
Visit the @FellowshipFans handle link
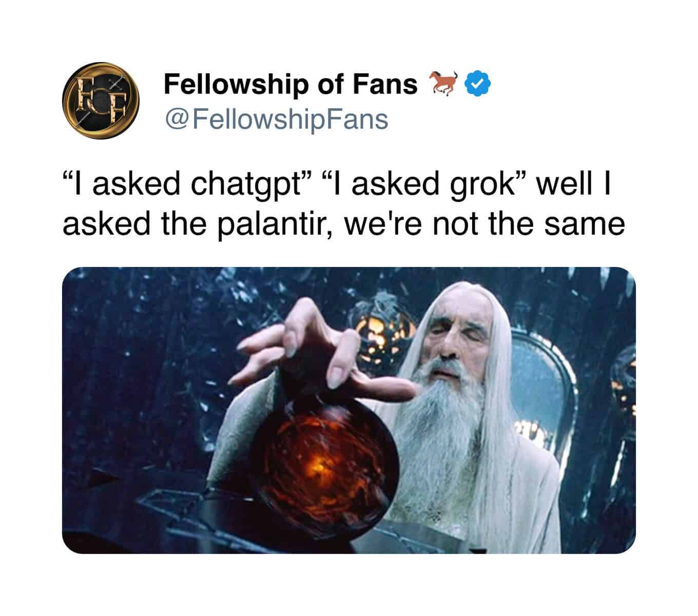[276, 119]
